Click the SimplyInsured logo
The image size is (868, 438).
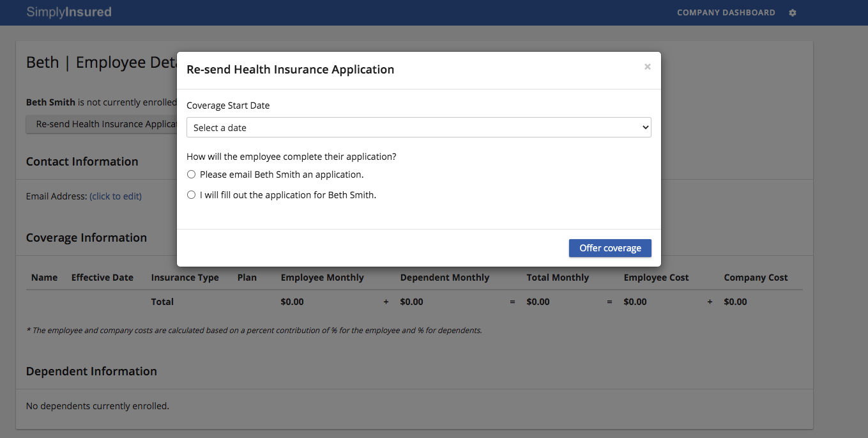click(x=70, y=12)
